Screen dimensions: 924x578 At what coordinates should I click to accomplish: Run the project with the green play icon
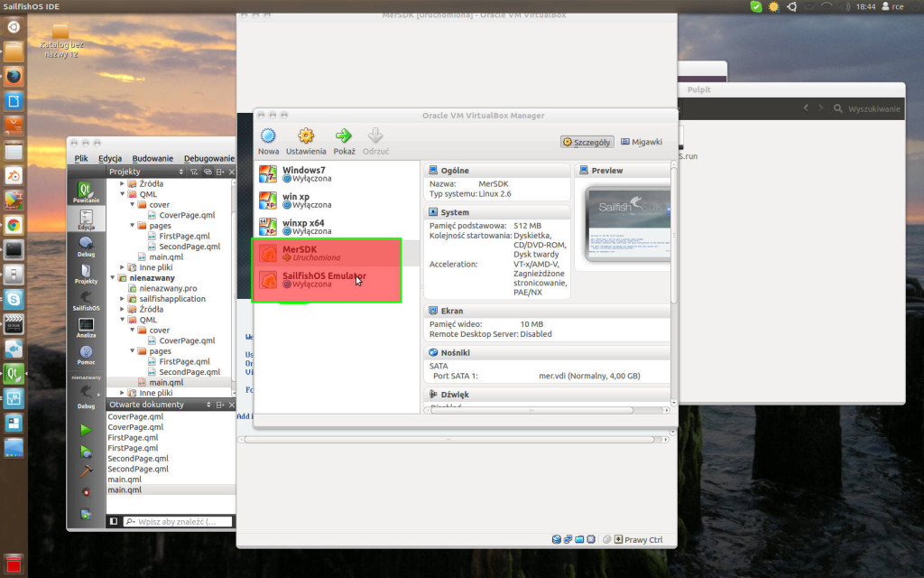(86, 431)
